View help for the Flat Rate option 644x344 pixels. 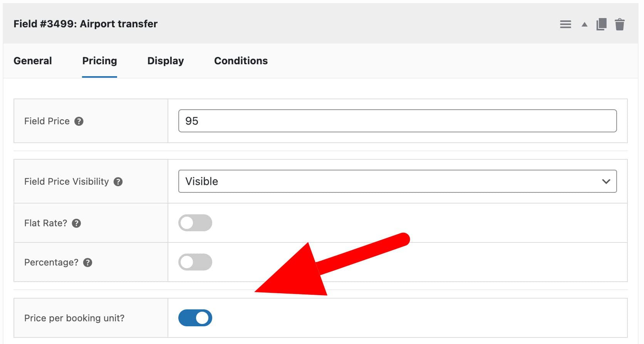tap(76, 223)
